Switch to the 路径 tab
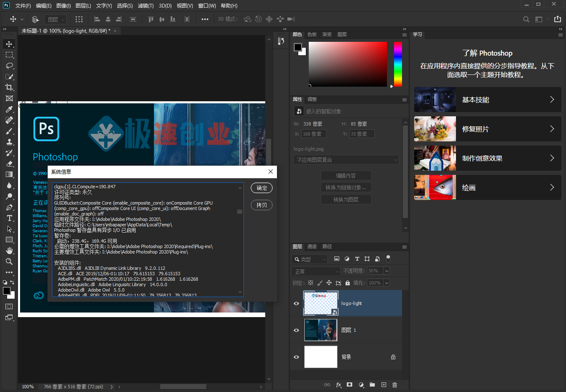The image size is (566, 392). tap(327, 246)
